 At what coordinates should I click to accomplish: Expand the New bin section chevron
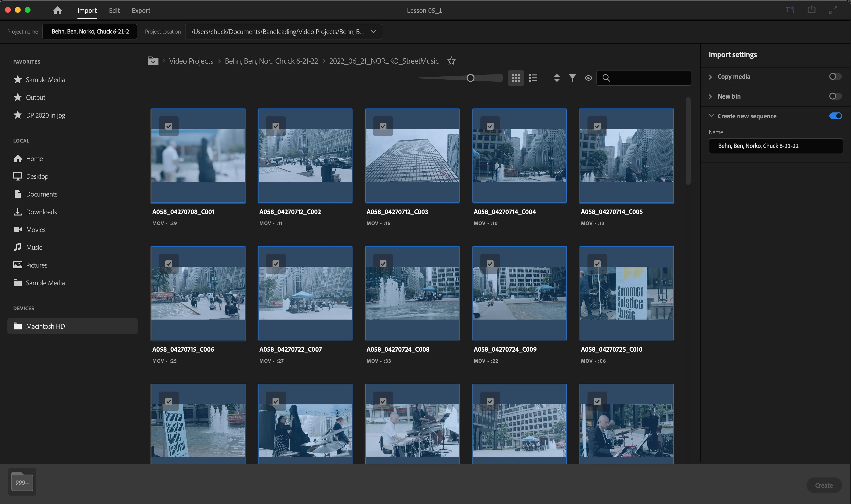click(x=710, y=96)
